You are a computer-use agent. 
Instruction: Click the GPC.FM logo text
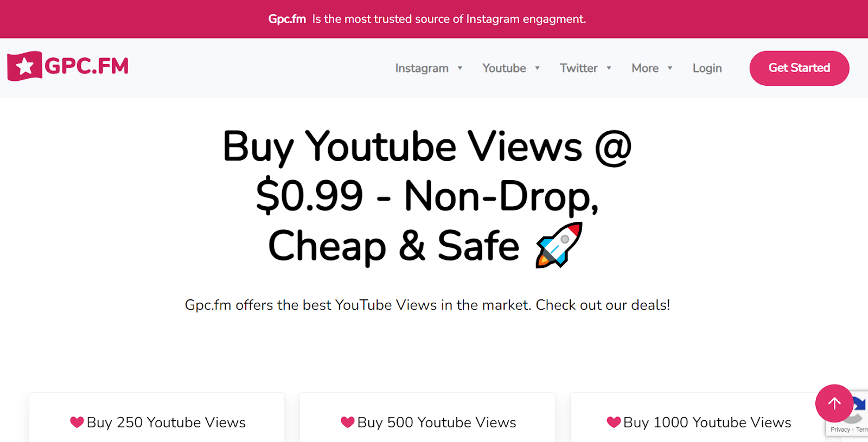click(x=86, y=66)
